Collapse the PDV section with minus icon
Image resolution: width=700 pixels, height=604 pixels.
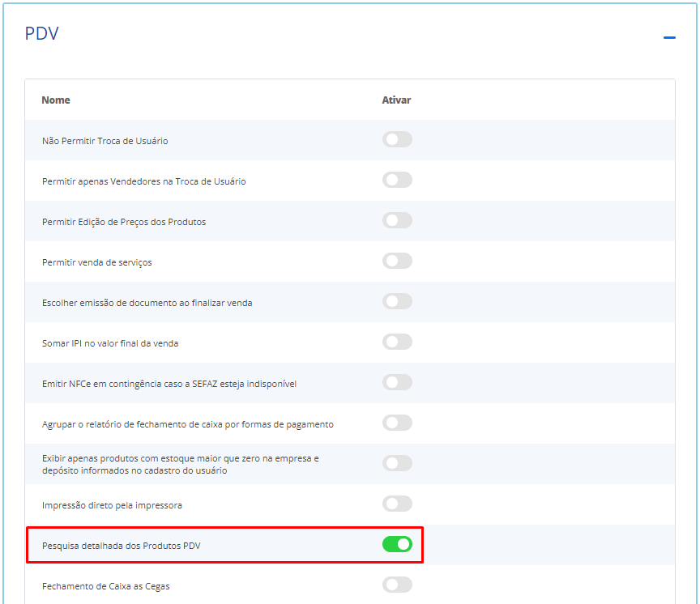(669, 37)
